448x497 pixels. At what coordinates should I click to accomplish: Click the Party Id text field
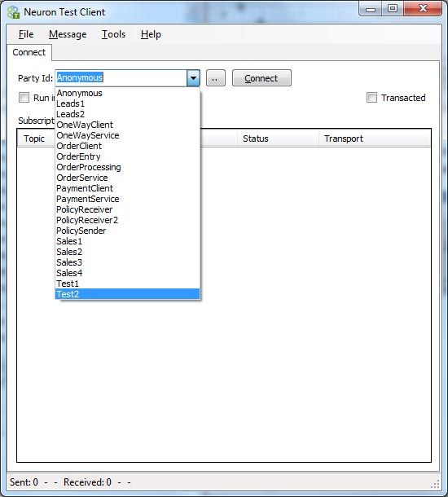(x=121, y=78)
